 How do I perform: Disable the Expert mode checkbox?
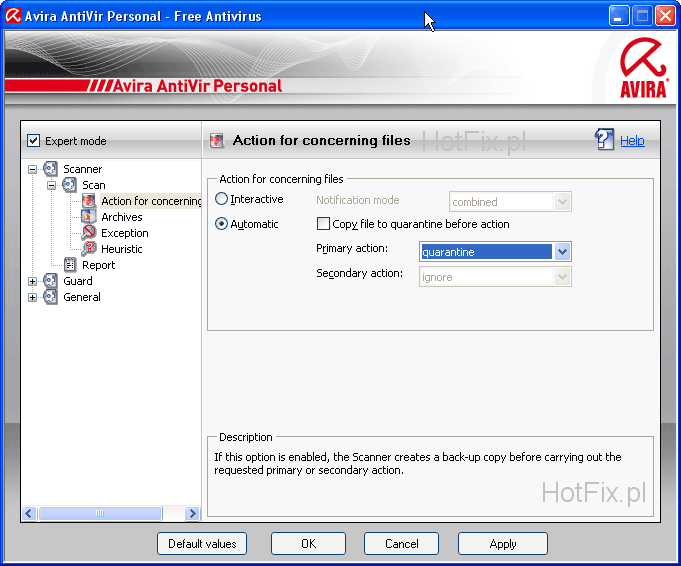(x=33, y=141)
